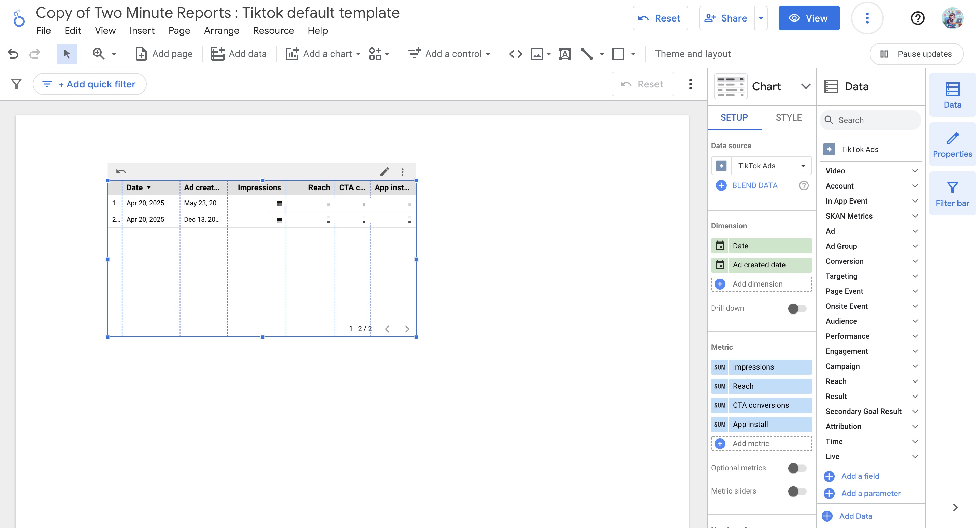Click the chart header undo arrow
The height and width of the screenshot is (528, 980).
tap(121, 172)
